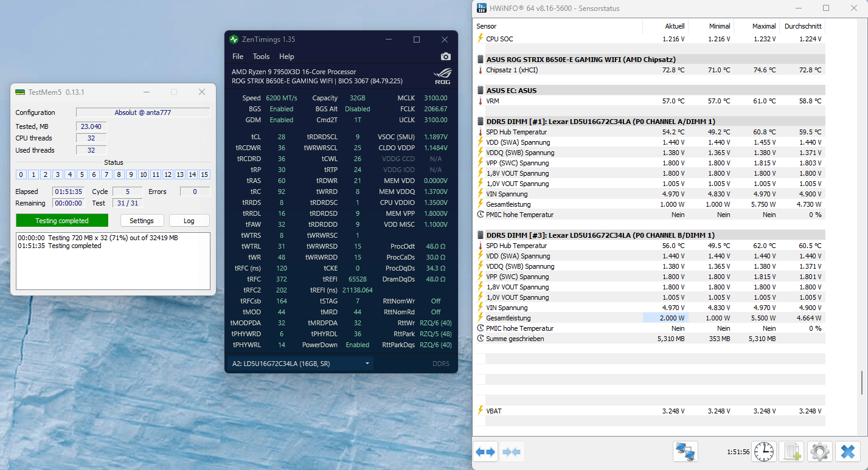Click the DDR5 DIMM #1 section icon
The width and height of the screenshot is (868, 470).
[481, 122]
